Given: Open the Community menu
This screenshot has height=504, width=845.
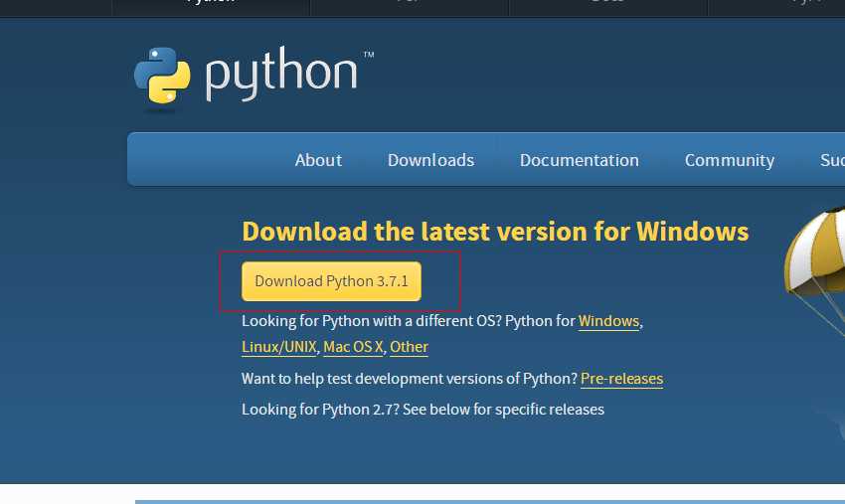Looking at the screenshot, I should pos(729,160).
